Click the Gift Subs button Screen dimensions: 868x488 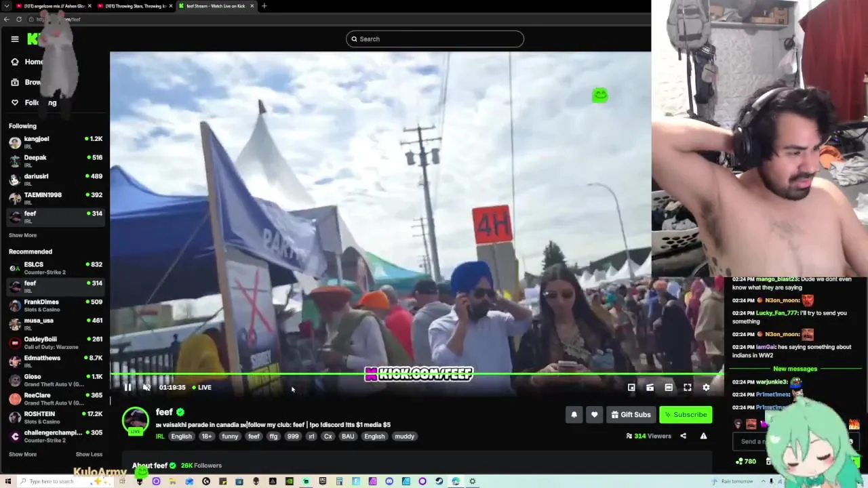(x=631, y=415)
